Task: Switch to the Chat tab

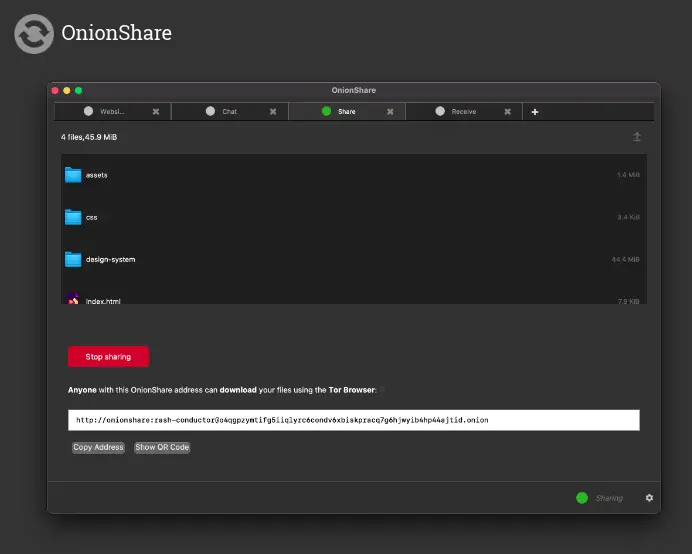Action: pyautogui.click(x=229, y=112)
